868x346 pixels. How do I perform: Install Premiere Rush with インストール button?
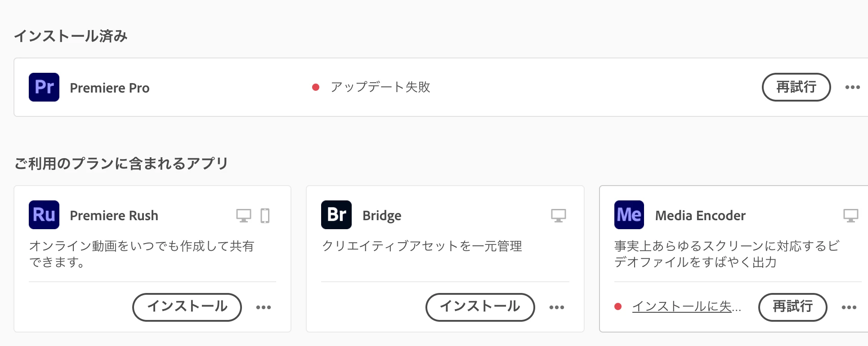[x=187, y=307]
